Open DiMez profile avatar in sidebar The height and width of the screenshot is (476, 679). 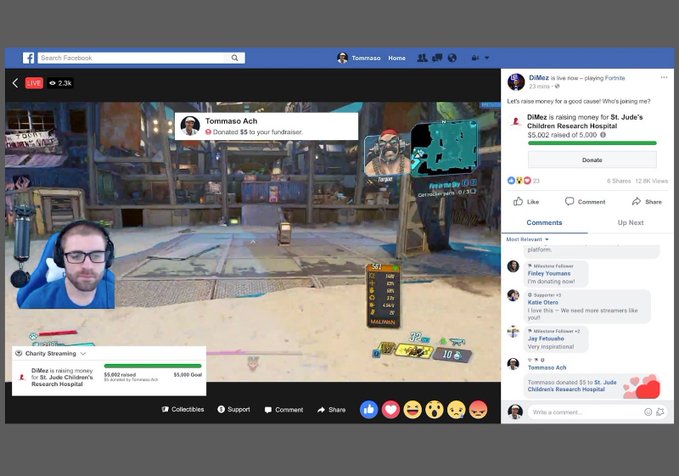click(516, 82)
